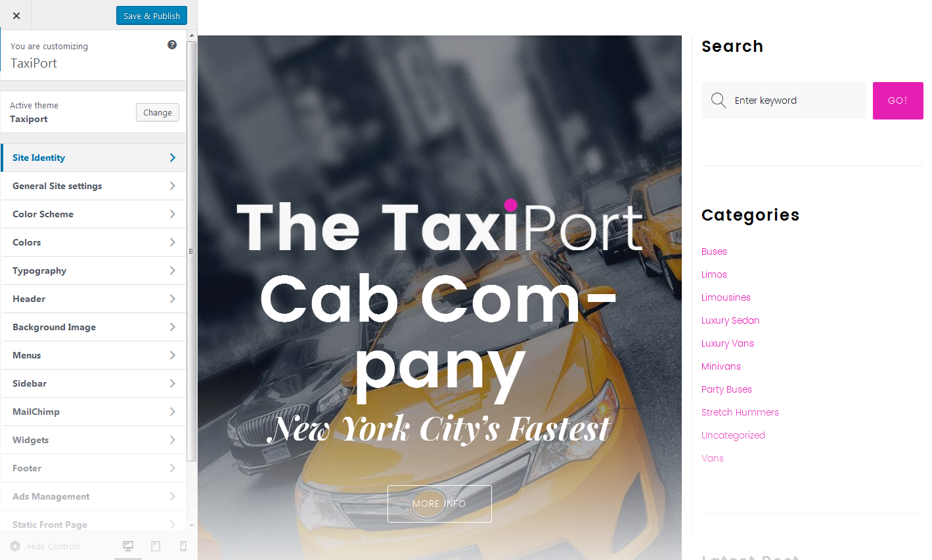The image size is (932, 560).
Task: Expand the Color Scheme section chevron
Action: (172, 214)
